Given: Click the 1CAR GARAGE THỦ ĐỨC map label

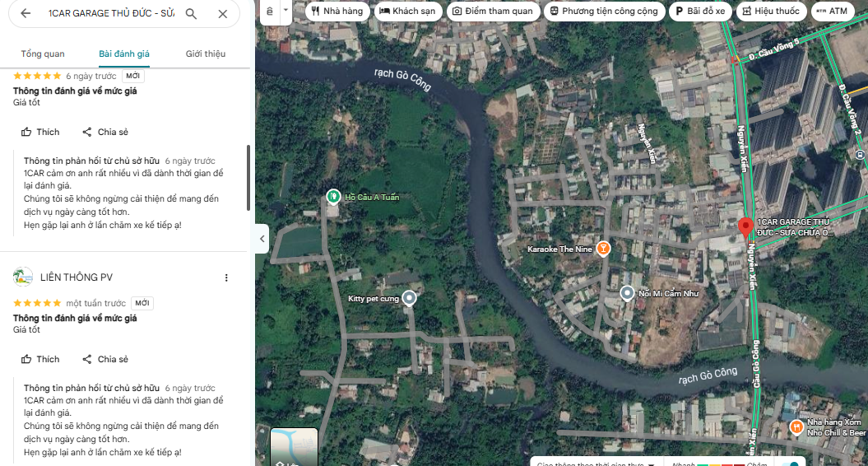Looking at the screenshot, I should tap(794, 227).
